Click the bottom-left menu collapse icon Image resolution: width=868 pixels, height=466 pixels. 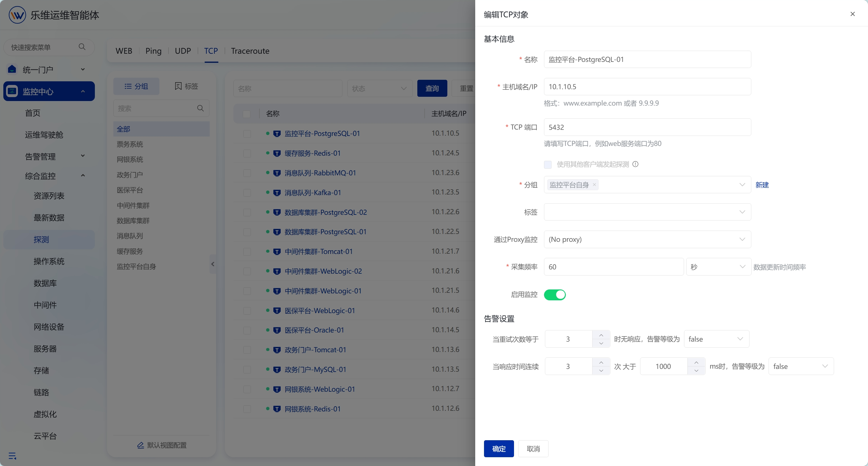pos(12,456)
